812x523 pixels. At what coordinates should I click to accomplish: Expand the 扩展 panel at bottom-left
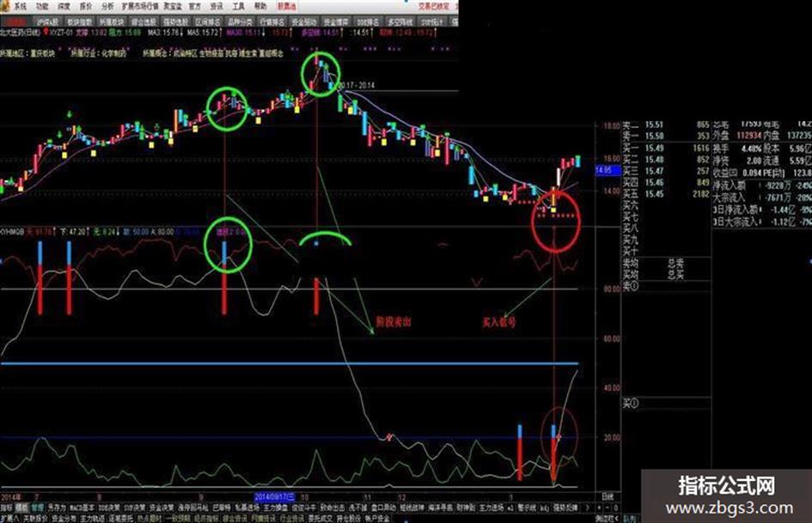pos(9,519)
